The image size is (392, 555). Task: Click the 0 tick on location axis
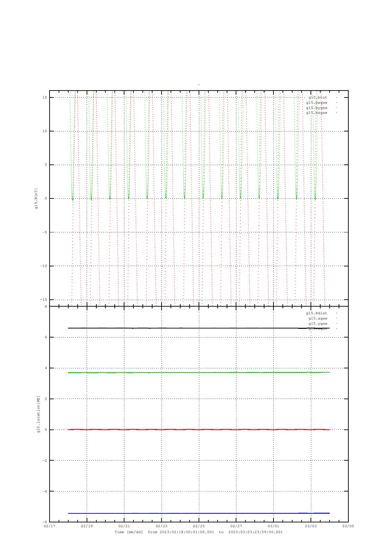coord(46,430)
